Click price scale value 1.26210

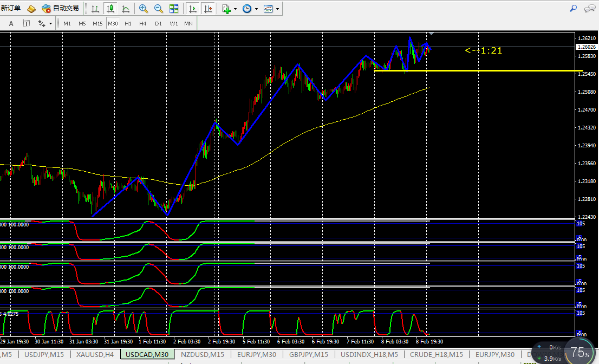pyautogui.click(x=587, y=38)
